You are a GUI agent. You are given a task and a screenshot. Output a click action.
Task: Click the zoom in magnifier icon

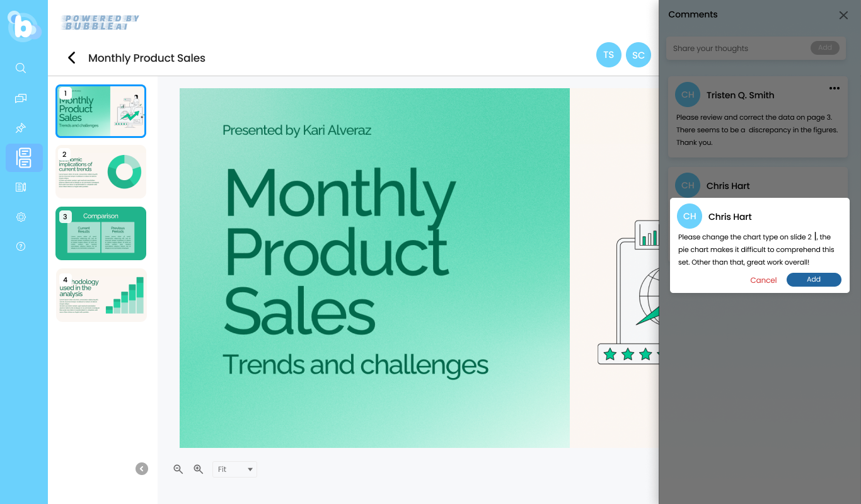(x=199, y=469)
